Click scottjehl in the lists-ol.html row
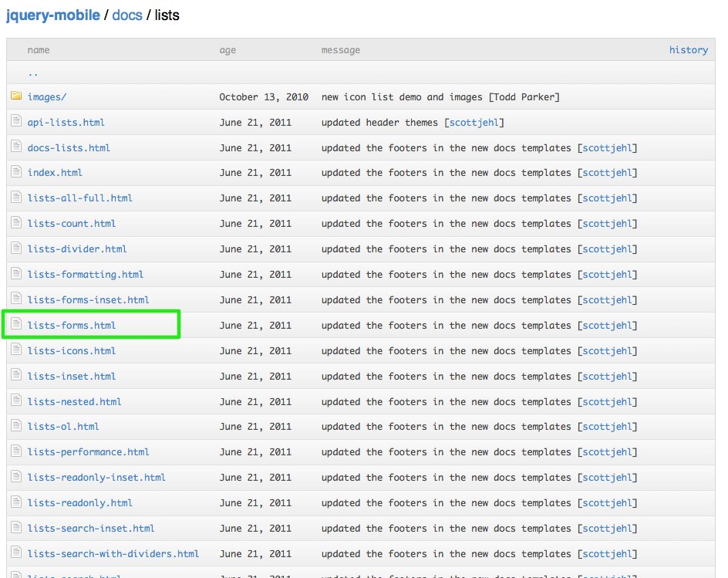The image size is (728, 578). pos(607,427)
